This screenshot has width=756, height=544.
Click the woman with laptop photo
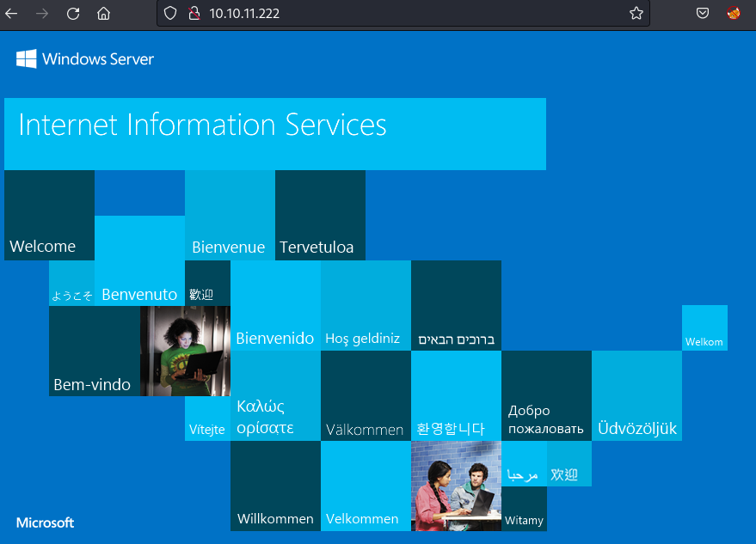click(185, 351)
